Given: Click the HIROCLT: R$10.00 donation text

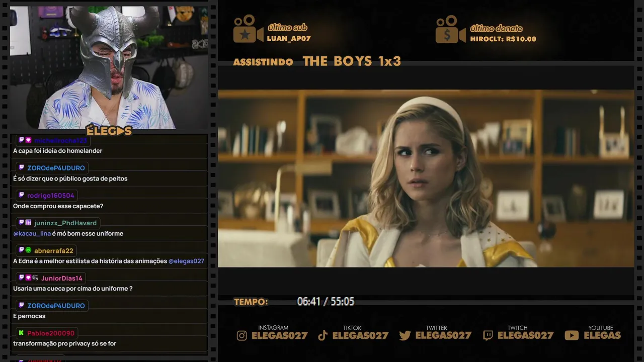Looking at the screenshot, I should [503, 39].
